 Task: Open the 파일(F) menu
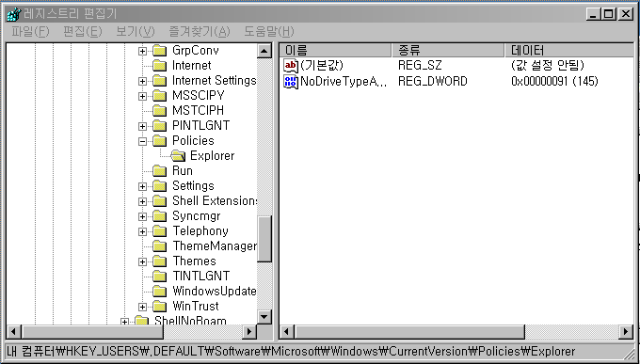(30, 31)
